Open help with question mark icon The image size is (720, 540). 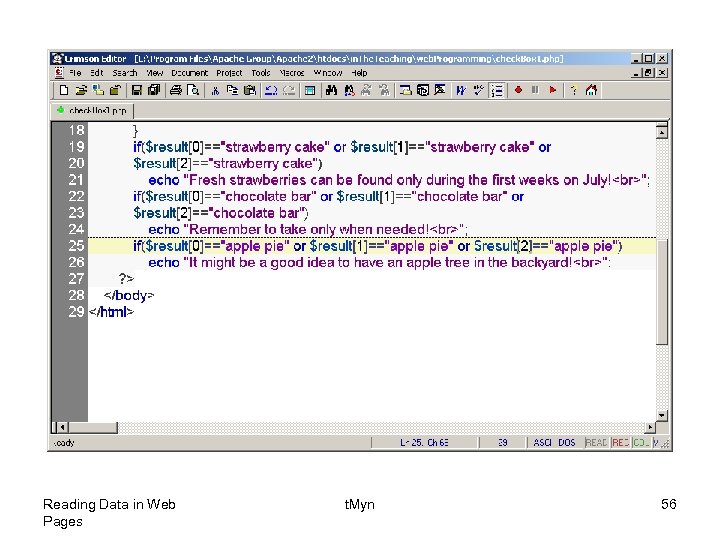coord(574,90)
